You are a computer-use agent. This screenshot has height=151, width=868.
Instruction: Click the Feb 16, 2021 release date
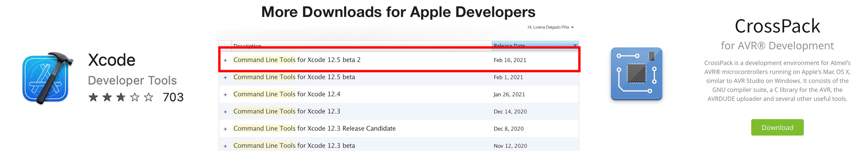[x=510, y=60]
